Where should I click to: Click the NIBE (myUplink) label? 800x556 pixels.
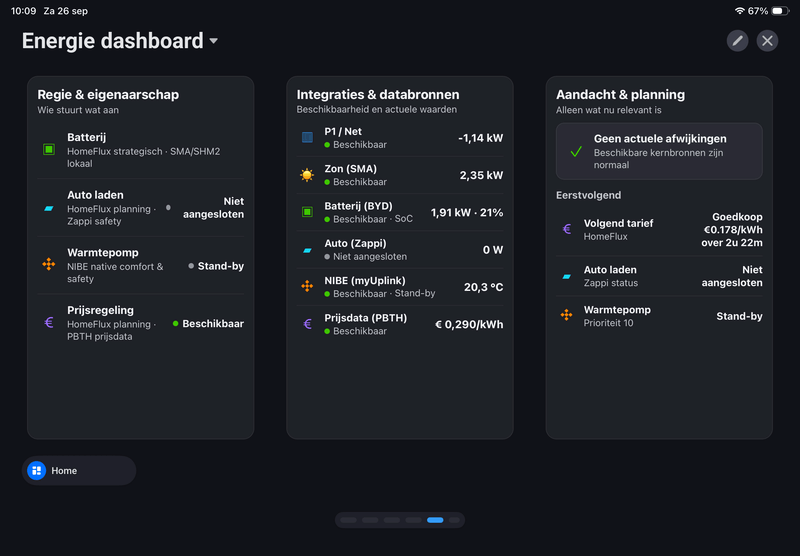pyautogui.click(x=365, y=281)
